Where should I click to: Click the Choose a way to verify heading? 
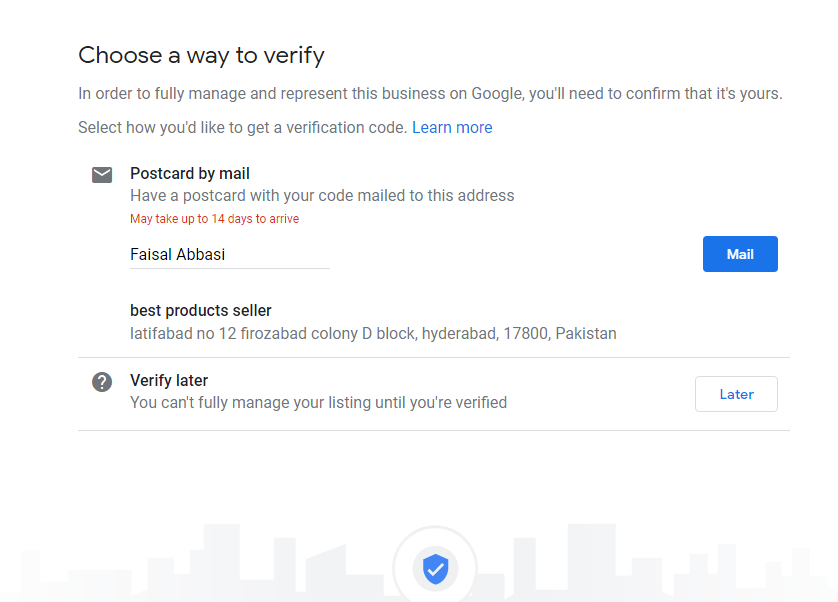point(201,55)
